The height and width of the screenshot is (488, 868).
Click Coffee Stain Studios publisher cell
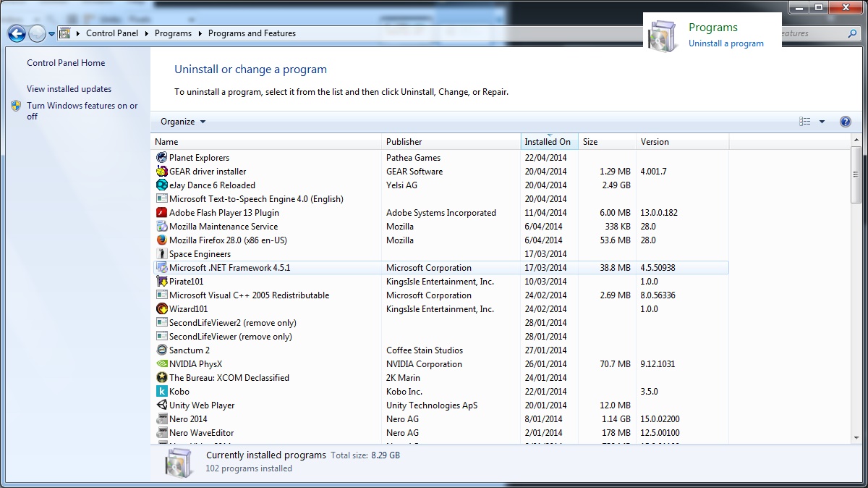tap(425, 350)
